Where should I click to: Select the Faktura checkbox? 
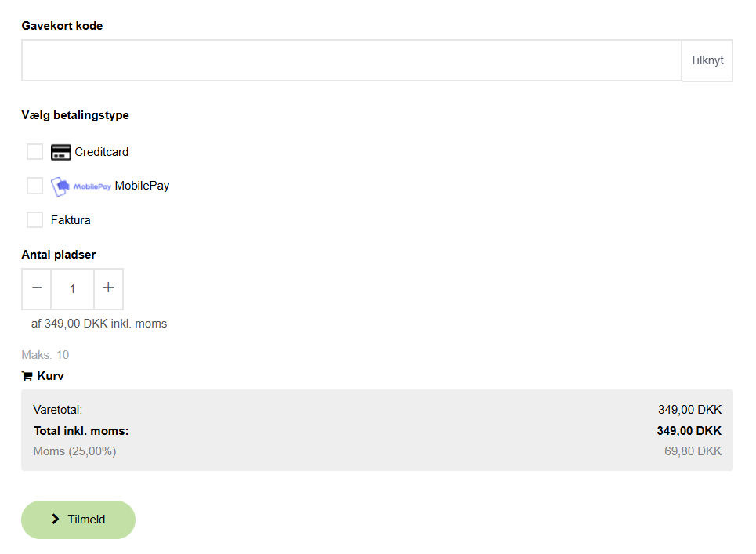pos(34,219)
